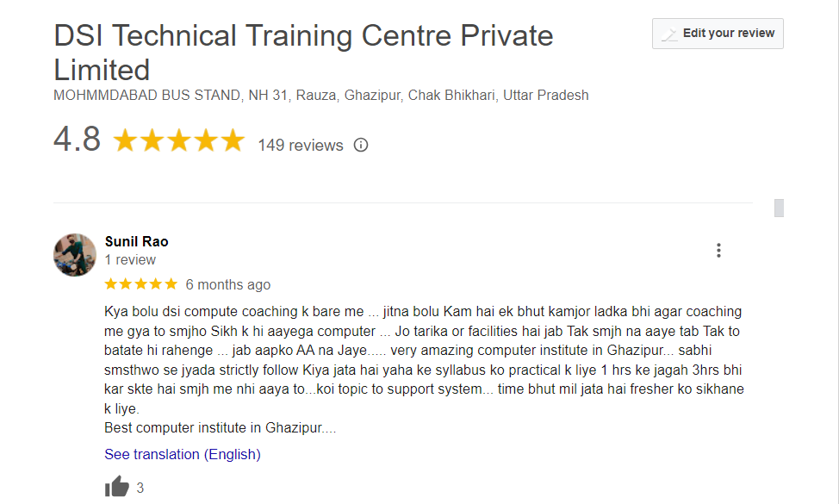Open Sunil Rao's profile photo

pyautogui.click(x=75, y=254)
